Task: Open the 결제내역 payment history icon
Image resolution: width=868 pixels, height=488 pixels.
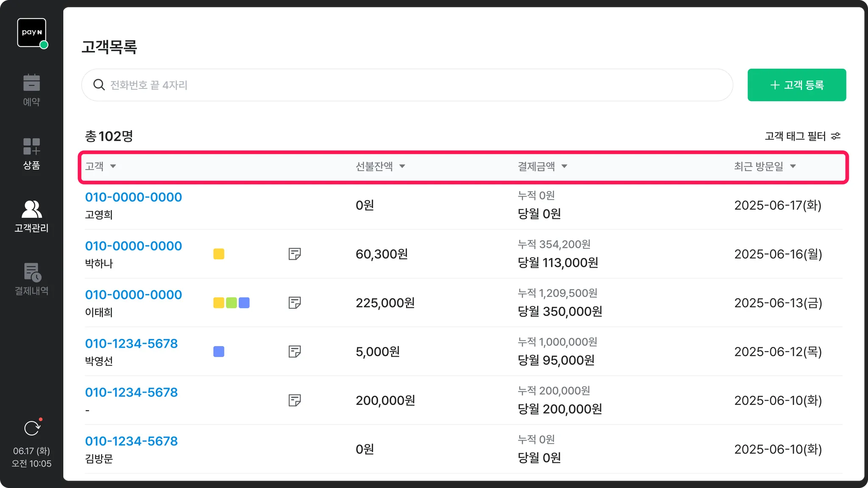Action: pyautogui.click(x=32, y=272)
